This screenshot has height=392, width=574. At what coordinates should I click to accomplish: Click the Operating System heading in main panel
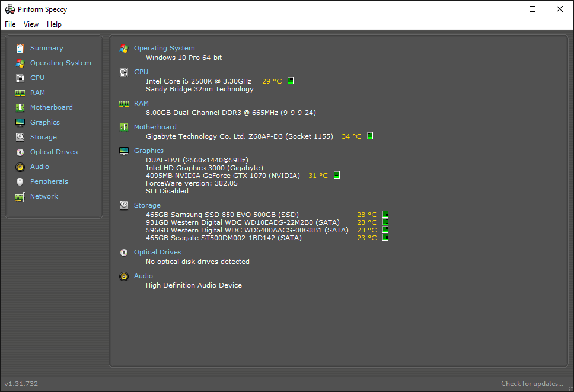coord(164,49)
